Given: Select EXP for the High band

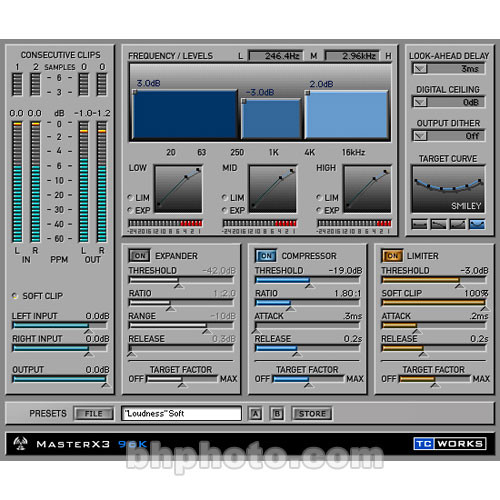Looking at the screenshot, I should [319, 210].
